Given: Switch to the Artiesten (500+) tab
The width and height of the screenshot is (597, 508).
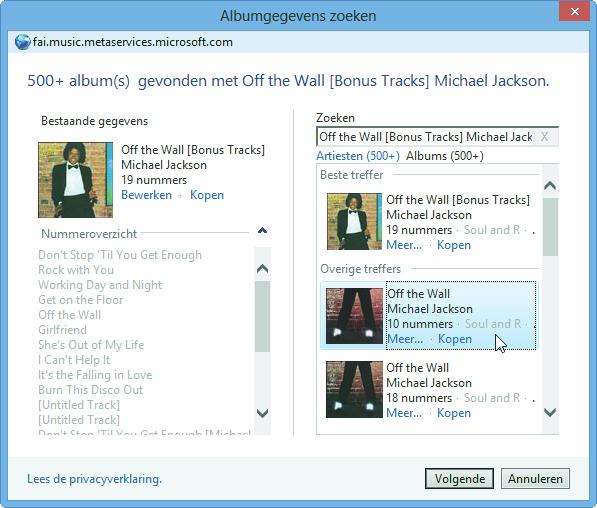Looking at the screenshot, I should [x=358, y=156].
